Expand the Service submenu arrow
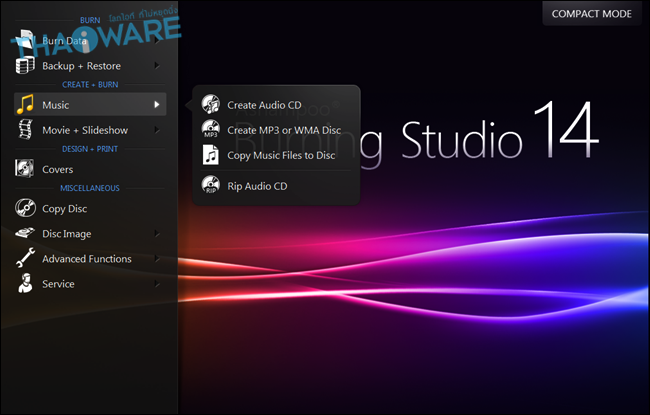This screenshot has width=650, height=415. click(x=157, y=284)
